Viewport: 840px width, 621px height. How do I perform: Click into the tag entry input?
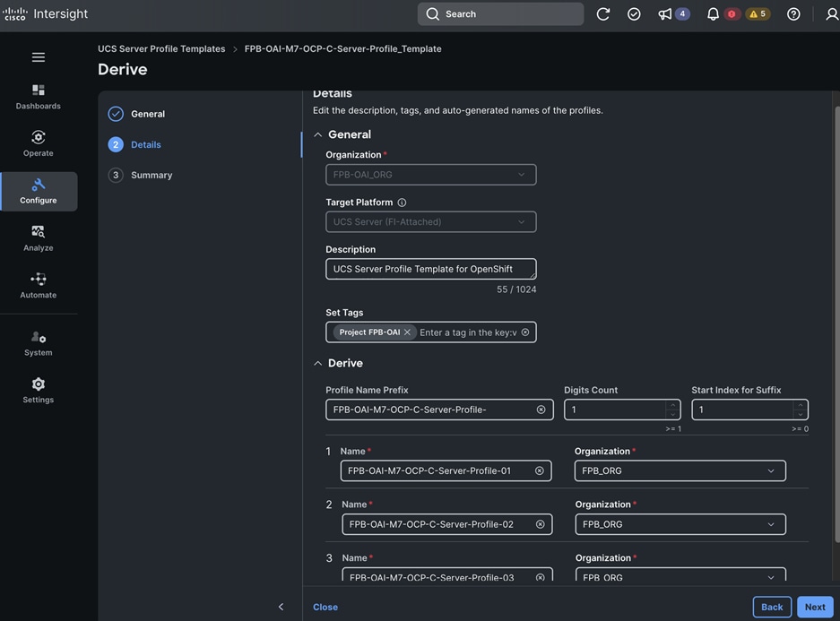468,332
